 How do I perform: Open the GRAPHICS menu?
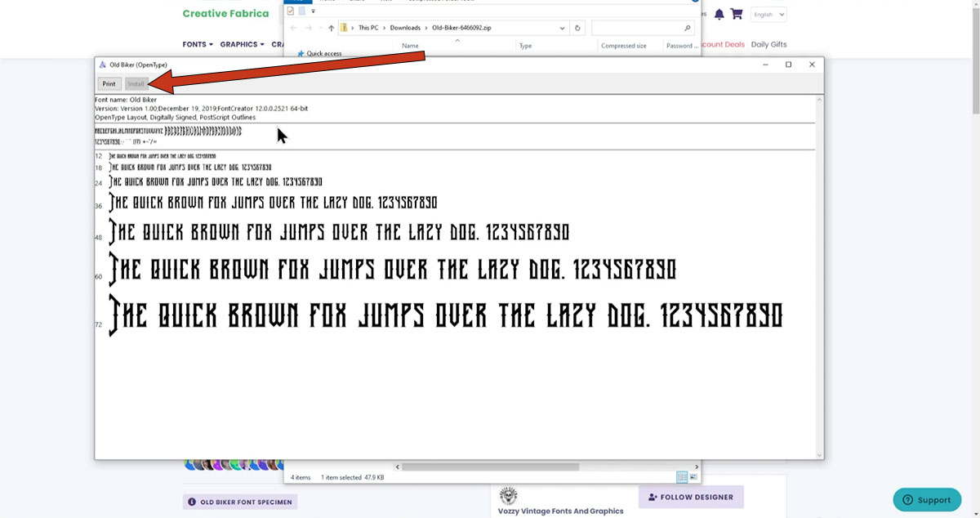(x=241, y=44)
